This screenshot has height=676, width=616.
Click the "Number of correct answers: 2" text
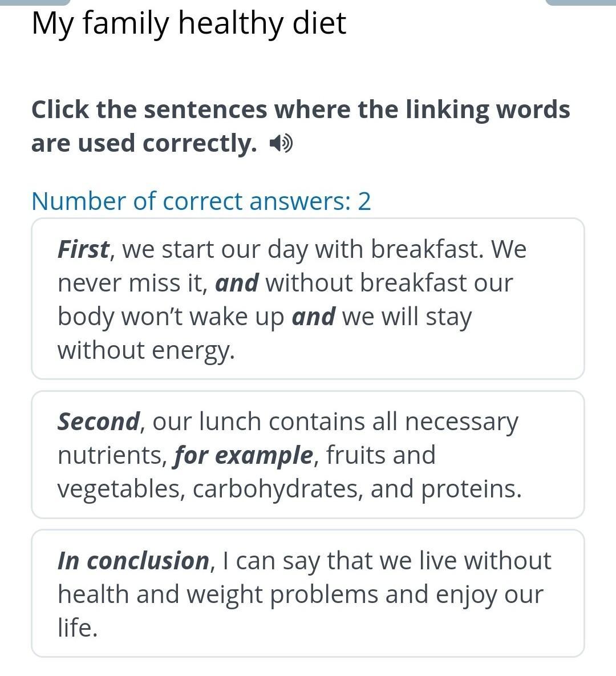pos(201,201)
